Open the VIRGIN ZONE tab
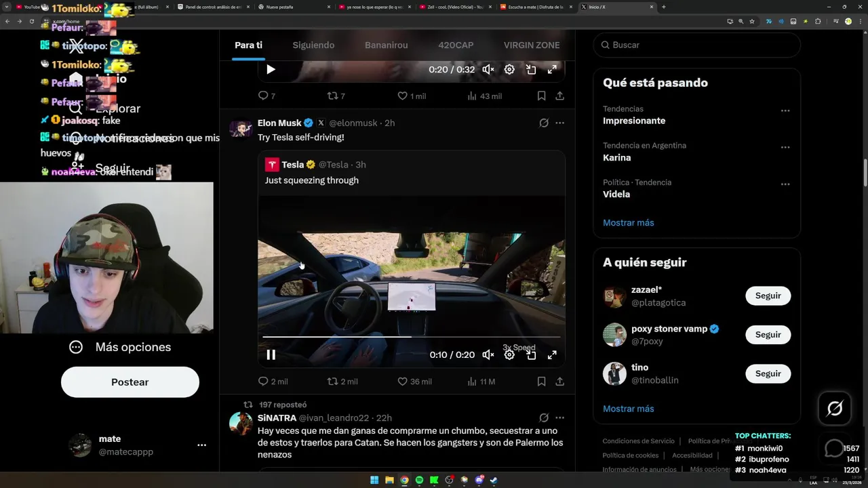This screenshot has width=868, height=488. point(532,45)
